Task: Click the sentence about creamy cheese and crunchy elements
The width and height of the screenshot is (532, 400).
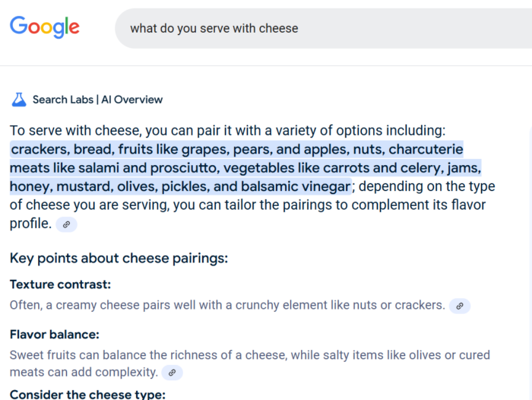Action: click(227, 305)
